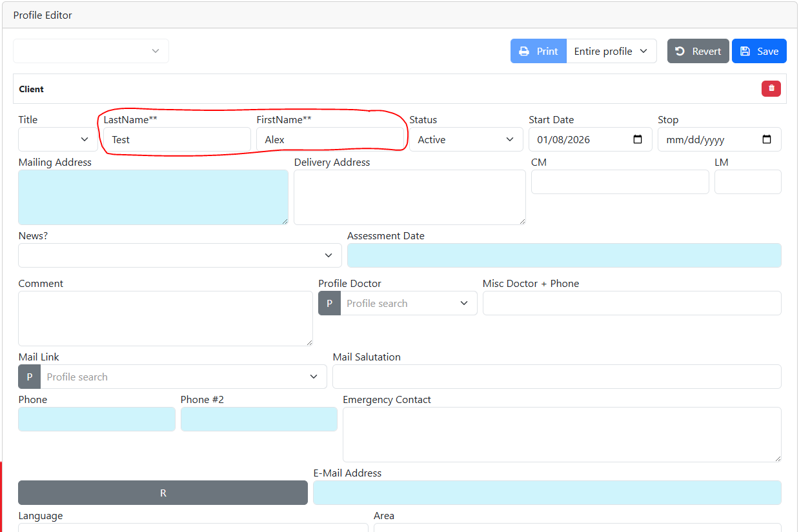Open the Start Date calendar picker icon
The height and width of the screenshot is (532, 810).
638,139
